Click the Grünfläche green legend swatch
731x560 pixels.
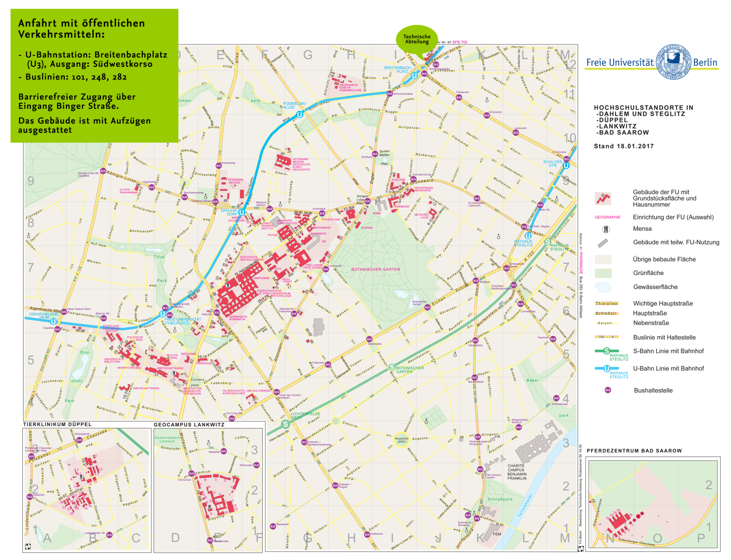pos(603,273)
